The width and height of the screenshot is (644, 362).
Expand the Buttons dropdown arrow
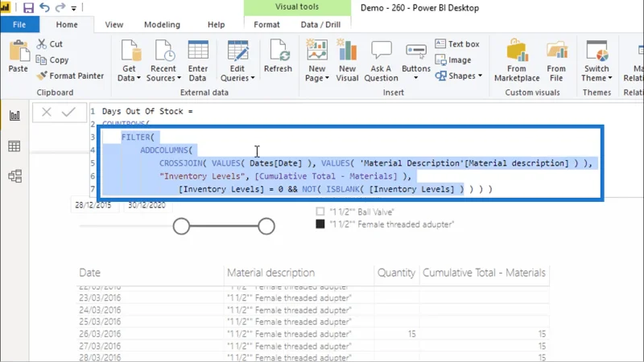point(416,78)
